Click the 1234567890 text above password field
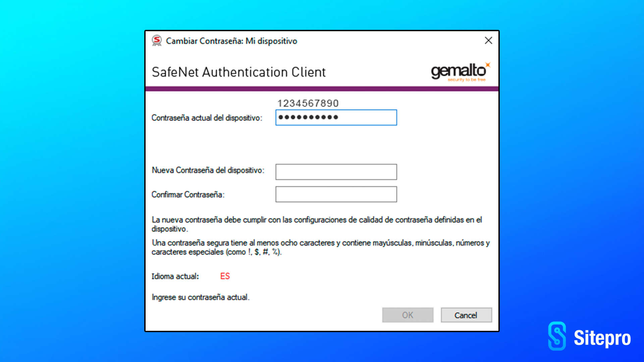 (x=308, y=103)
